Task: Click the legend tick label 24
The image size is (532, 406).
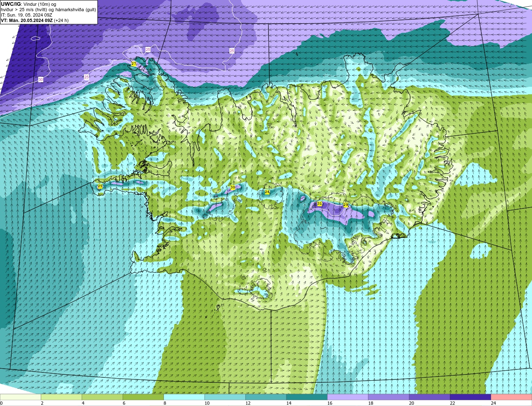Action: point(493,403)
